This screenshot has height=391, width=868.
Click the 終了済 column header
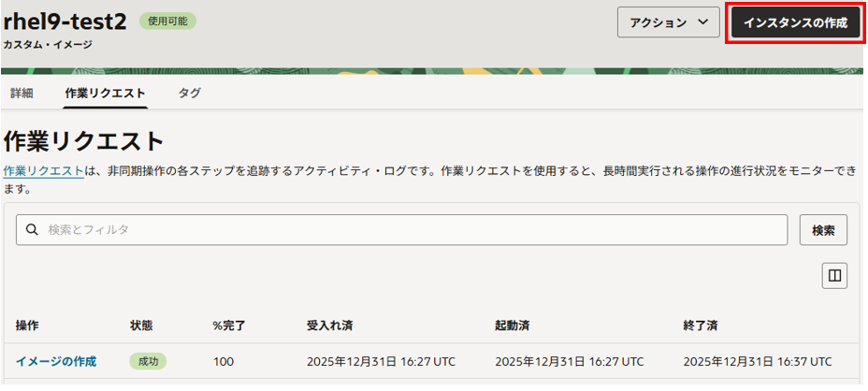701,326
